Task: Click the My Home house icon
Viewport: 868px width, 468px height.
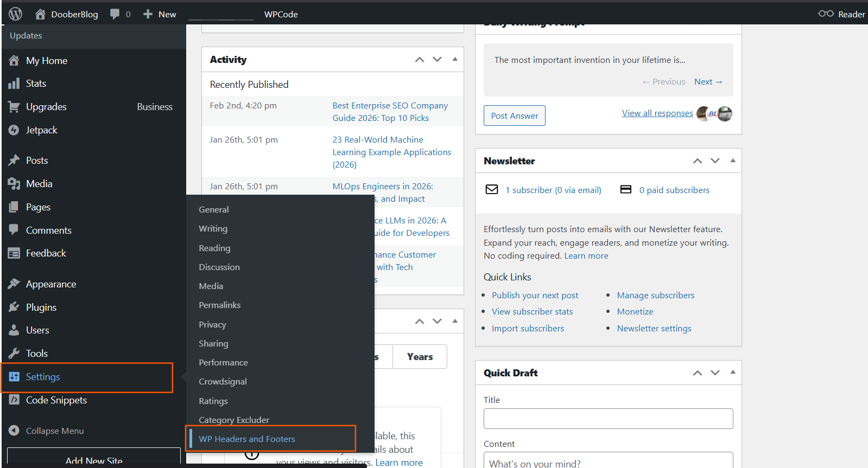Action: (14, 60)
